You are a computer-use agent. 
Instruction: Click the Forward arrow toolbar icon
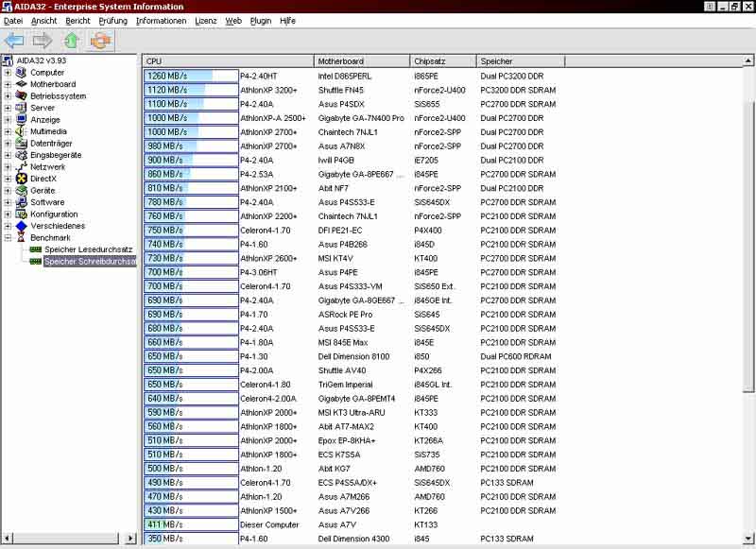point(43,41)
